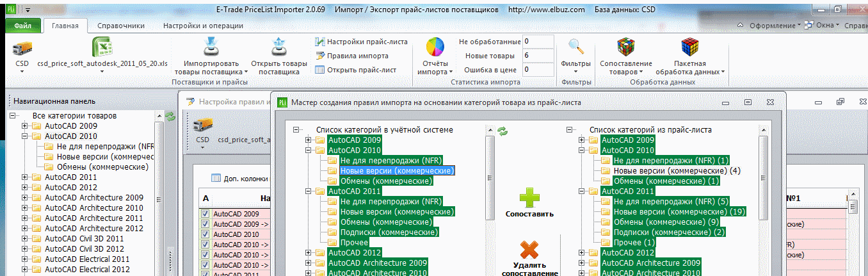
Task: Open Правила импорта
Action: point(351,56)
